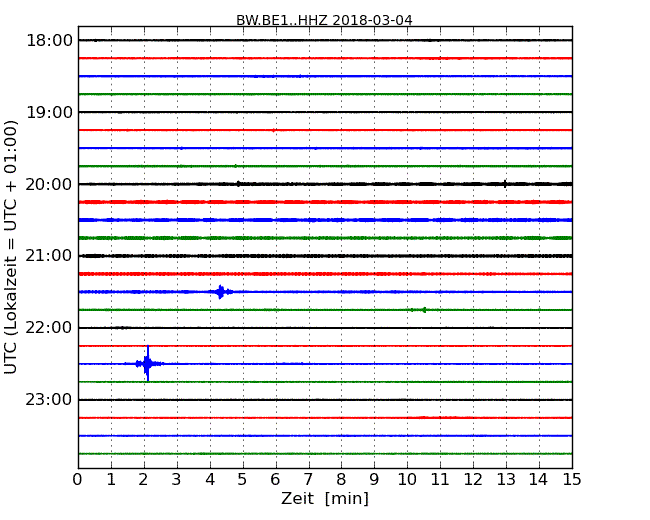Click the 22:00 time label
Image resolution: width=650 pixels, height=520 pixels.
tap(49, 328)
